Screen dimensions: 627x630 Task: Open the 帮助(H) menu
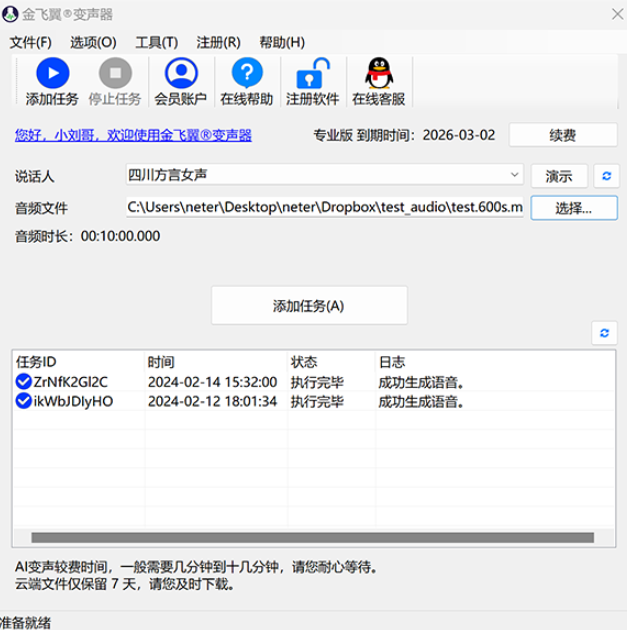(282, 42)
